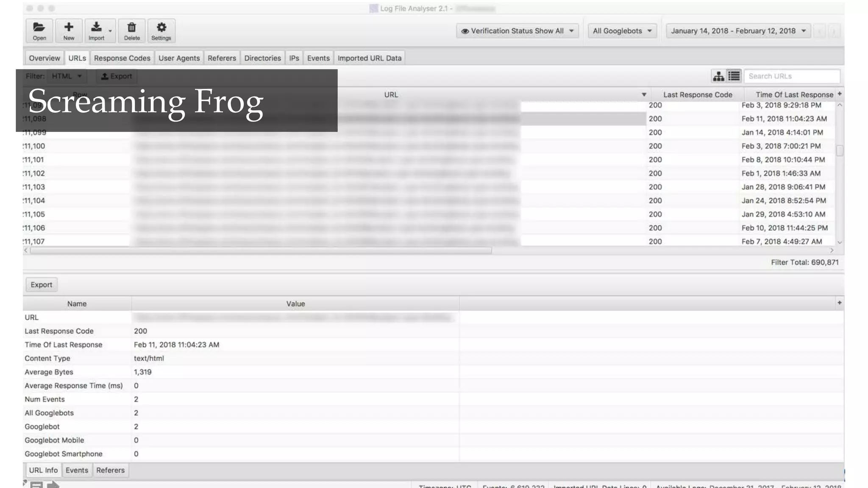Select the row with Feb 3, 2018 7:00:21 PM
This screenshot has width=868, height=488.
429,146
